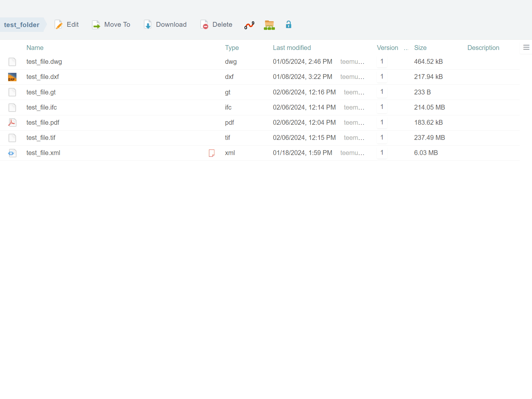
Task: Click version number 1 of test_file.dwg
Action: pyautogui.click(x=382, y=61)
